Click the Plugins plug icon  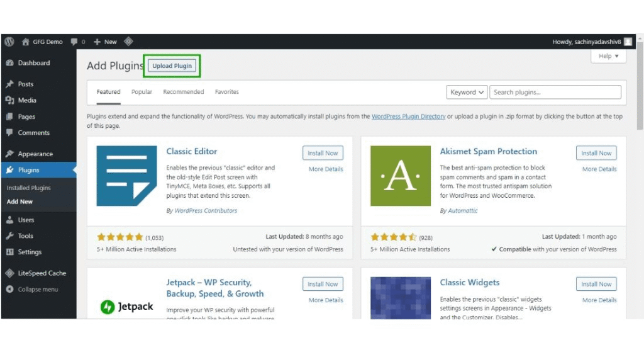[x=10, y=170]
